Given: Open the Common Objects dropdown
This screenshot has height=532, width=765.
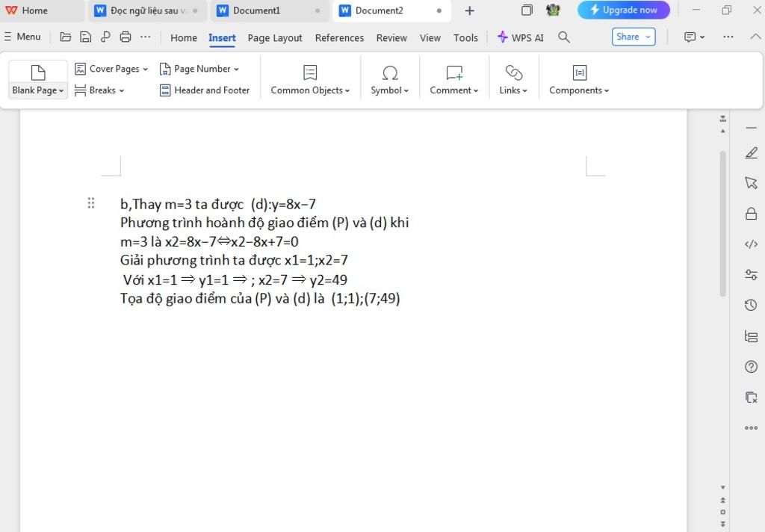Looking at the screenshot, I should [310, 79].
